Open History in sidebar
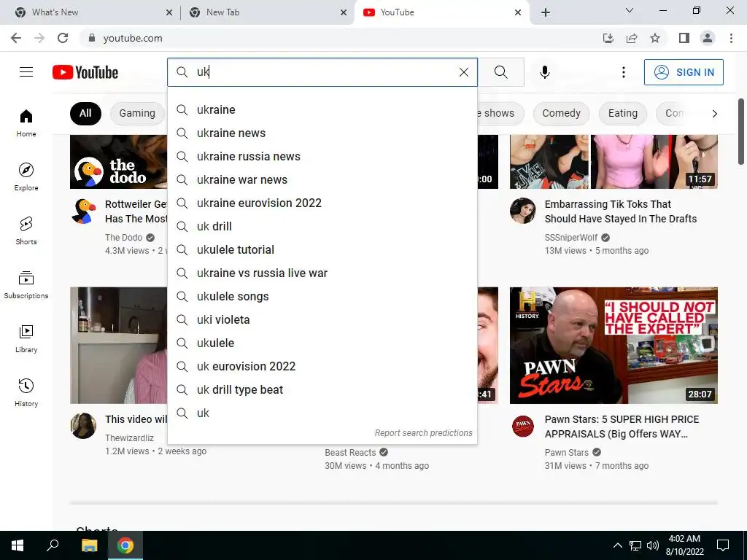Image resolution: width=747 pixels, height=560 pixels. tap(26, 392)
